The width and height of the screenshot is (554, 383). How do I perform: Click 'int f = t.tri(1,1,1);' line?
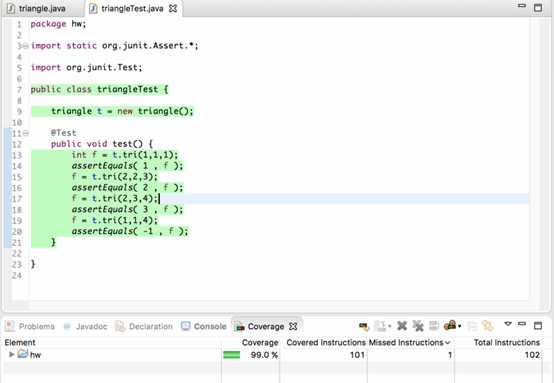point(125,155)
